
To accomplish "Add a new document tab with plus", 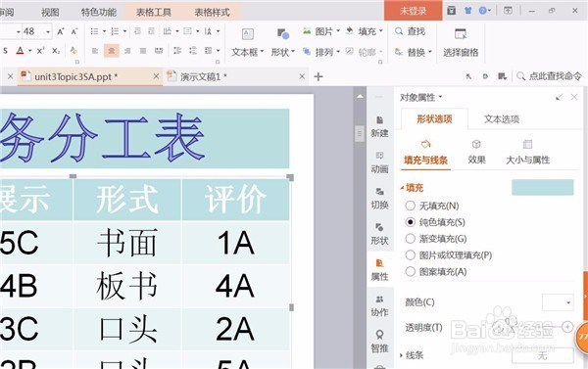I will coord(318,76).
